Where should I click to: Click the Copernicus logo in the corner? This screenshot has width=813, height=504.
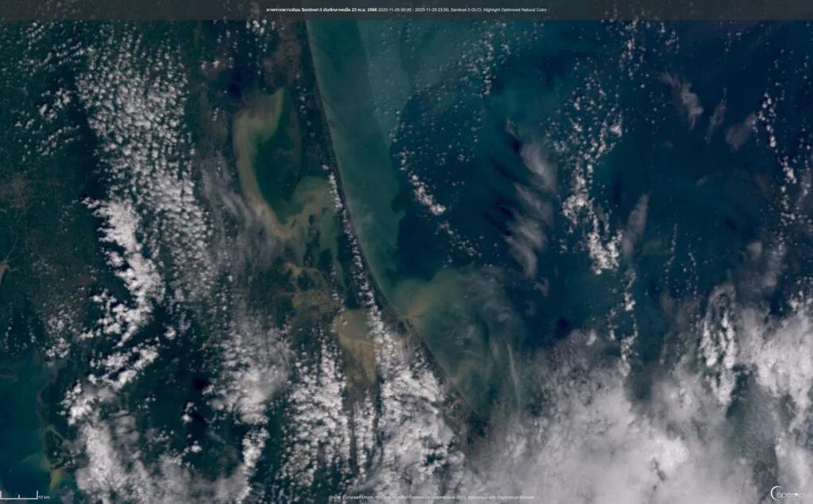(790, 493)
